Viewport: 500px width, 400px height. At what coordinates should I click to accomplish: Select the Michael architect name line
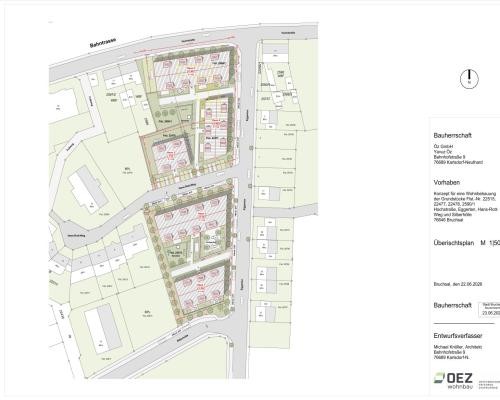[x=458, y=347]
